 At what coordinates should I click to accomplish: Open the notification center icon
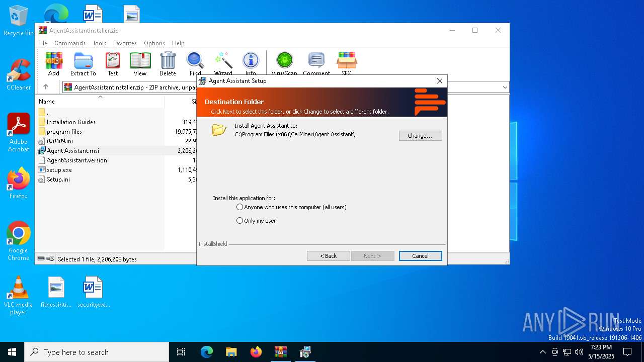click(627, 352)
